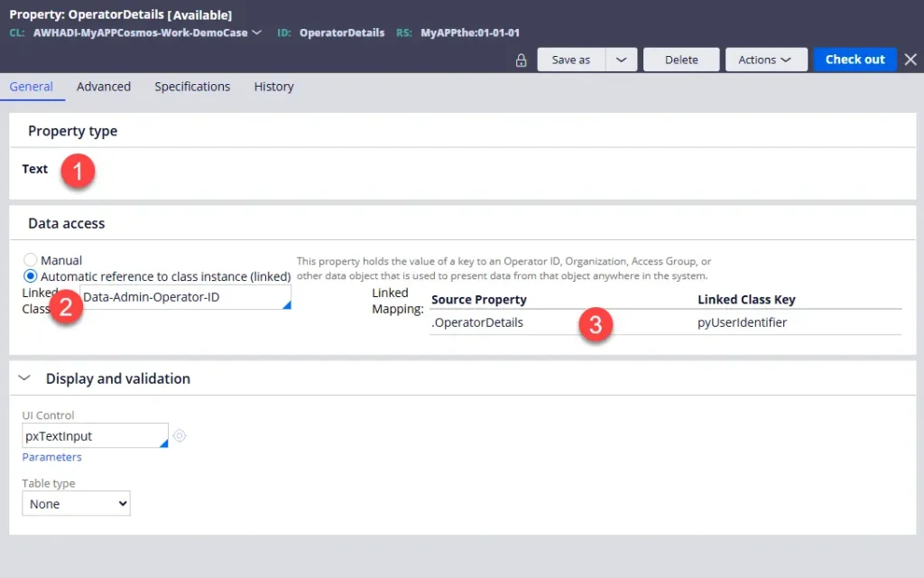The height and width of the screenshot is (578, 924).
Task: Open the Actions menu
Action: [763, 60]
